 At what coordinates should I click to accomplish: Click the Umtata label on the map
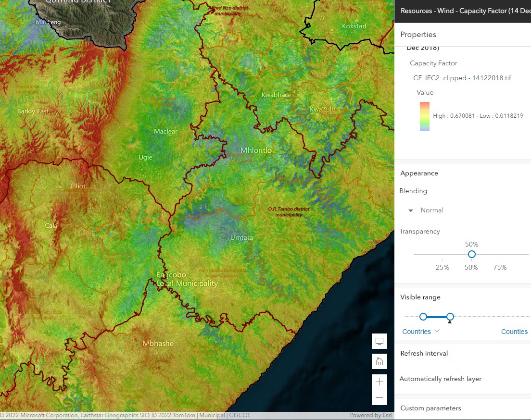tap(241, 237)
